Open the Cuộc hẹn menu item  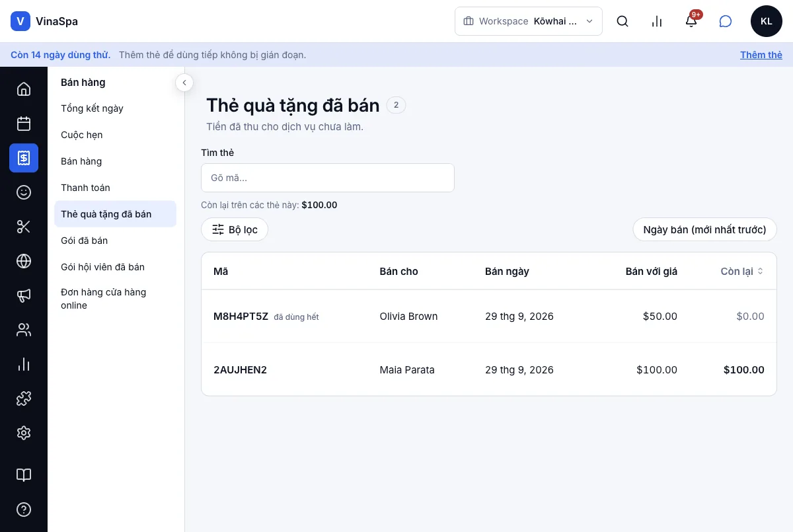[115, 135]
